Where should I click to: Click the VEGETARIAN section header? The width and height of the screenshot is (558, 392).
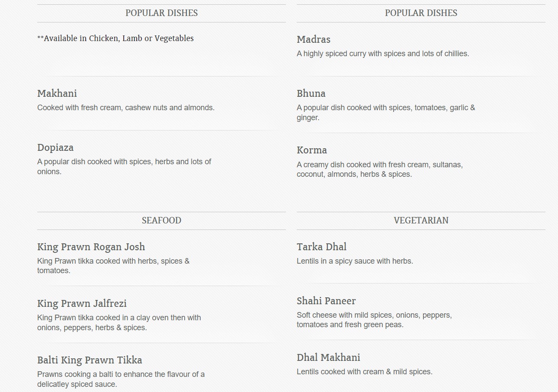coord(421,220)
